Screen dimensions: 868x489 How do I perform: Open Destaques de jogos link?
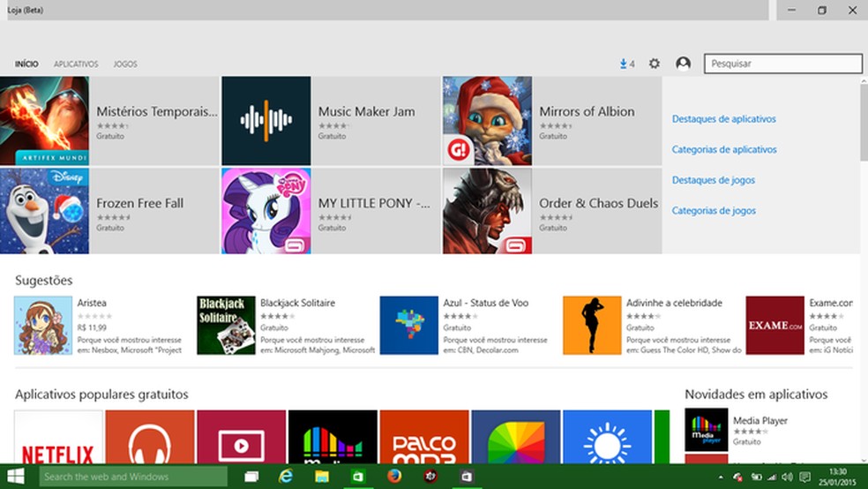[713, 180]
